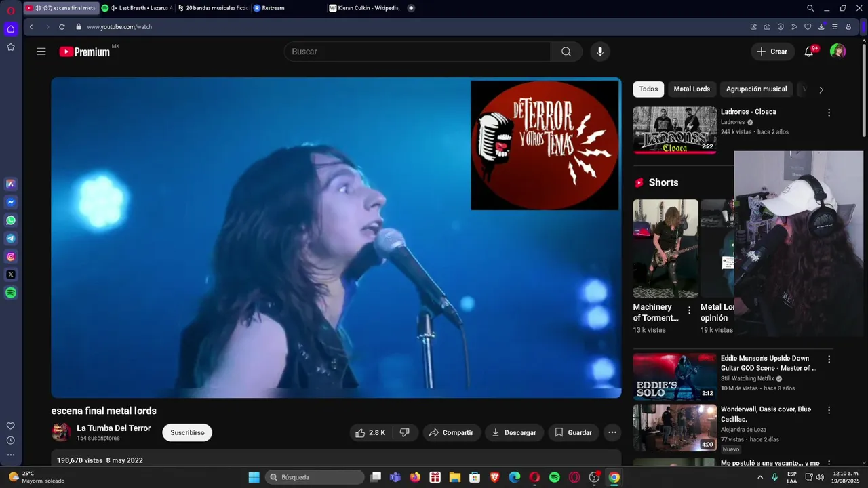
Task: Open La Tumba Del Terror channel avatar
Action: click(x=61, y=432)
